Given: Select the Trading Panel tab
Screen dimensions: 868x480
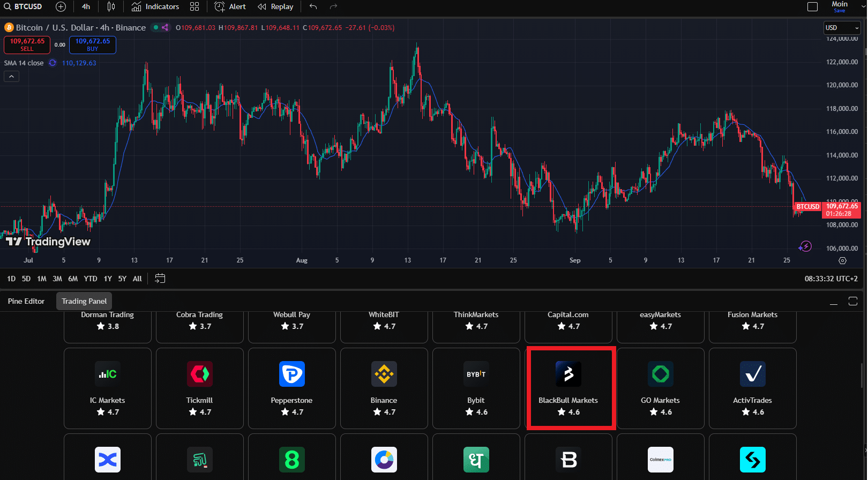Looking at the screenshot, I should click(84, 301).
